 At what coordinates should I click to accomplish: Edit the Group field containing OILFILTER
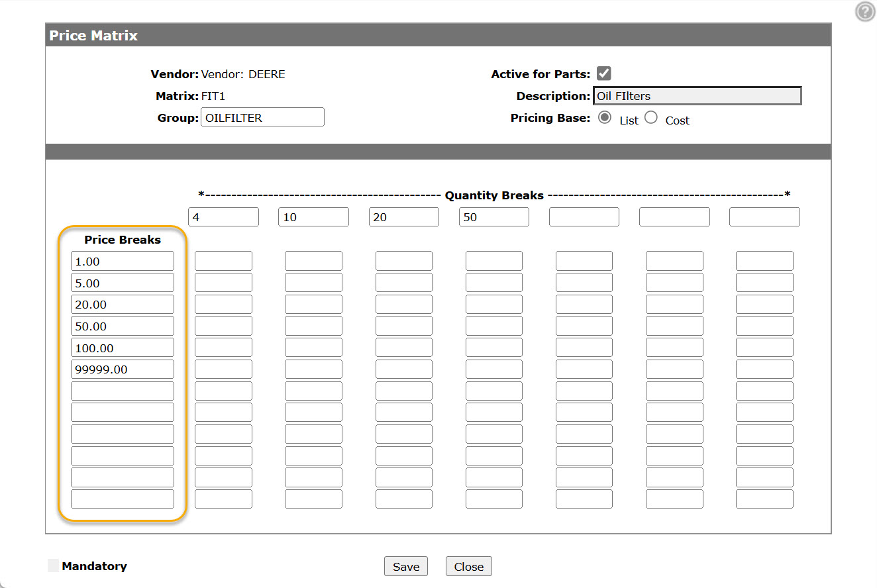click(262, 117)
